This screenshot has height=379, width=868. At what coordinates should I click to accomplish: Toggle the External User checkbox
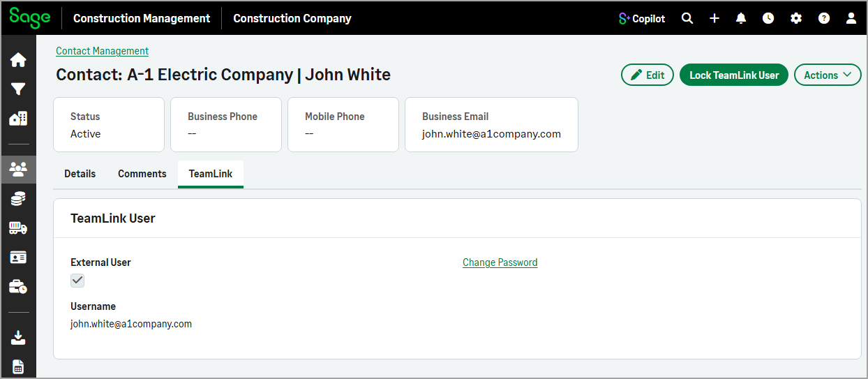(x=77, y=281)
